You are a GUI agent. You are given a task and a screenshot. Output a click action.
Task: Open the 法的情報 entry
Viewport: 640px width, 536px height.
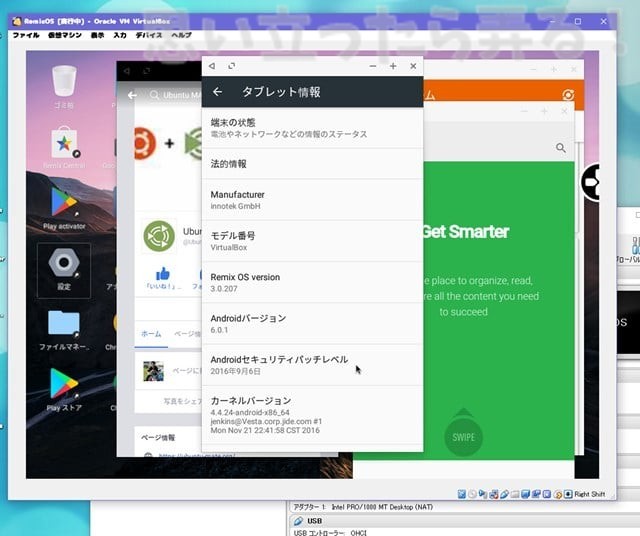coord(312,164)
